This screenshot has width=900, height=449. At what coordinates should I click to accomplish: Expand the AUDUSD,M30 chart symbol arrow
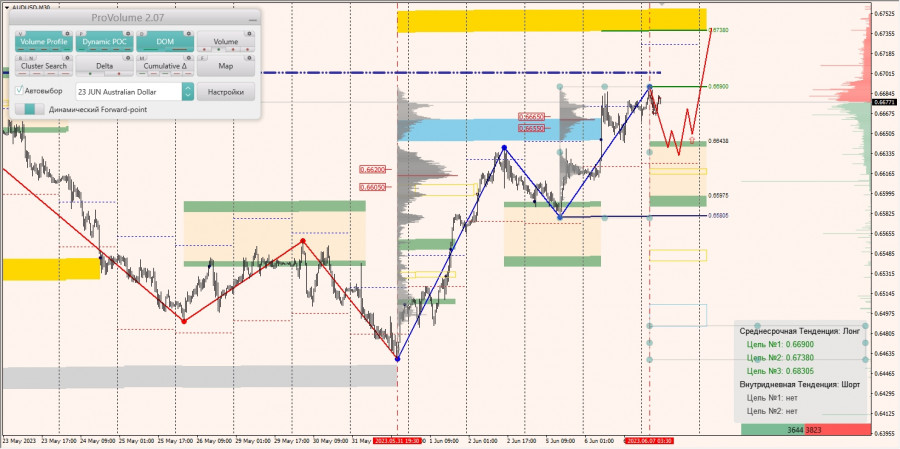pos(7,7)
